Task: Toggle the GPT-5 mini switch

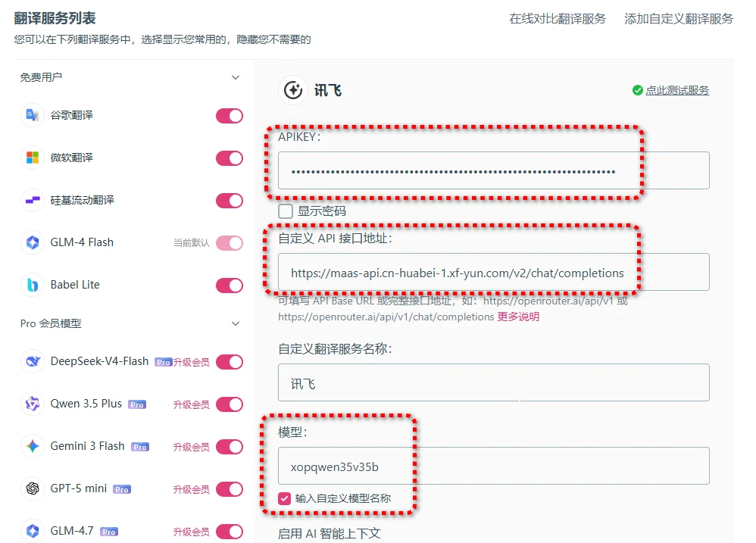Action: pyautogui.click(x=230, y=489)
